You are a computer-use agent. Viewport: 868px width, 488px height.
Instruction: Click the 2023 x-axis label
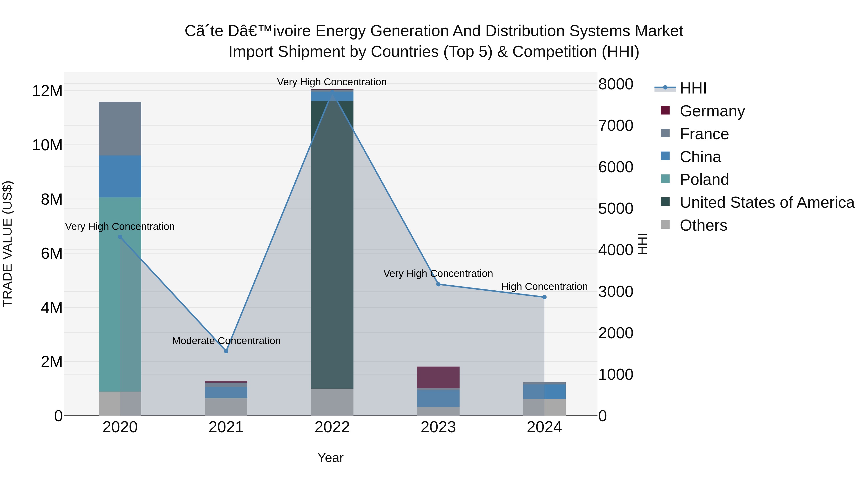438,427
